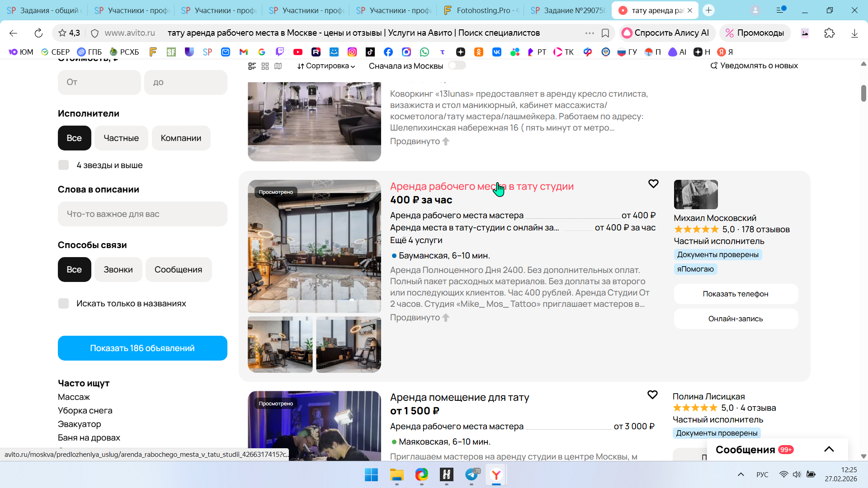Favorite the tattoo studio rental listing
Screen dimensions: 868x488
(653, 184)
